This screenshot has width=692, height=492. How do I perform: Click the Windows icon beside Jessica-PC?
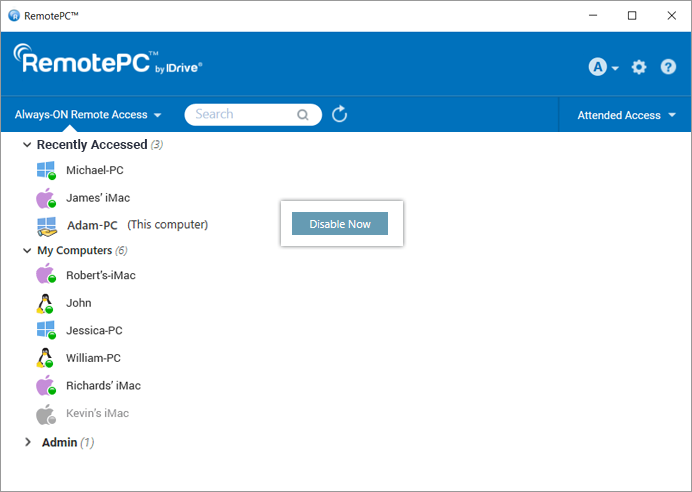click(x=46, y=330)
